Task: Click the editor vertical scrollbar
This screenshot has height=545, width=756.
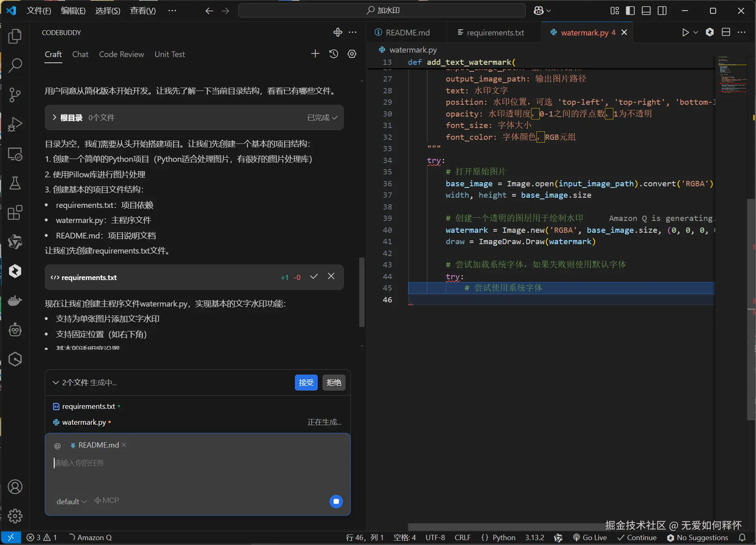Action: 750,310
